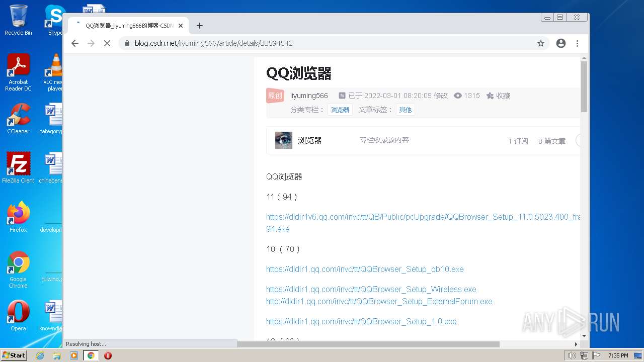The height and width of the screenshot is (362, 644).
Task: Click the vertical scrollbar thumb of the page
Action: click(584, 86)
